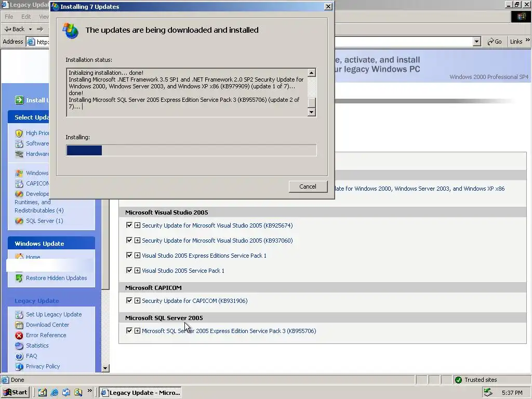Screen dimensions: 532x399
Task: Expand quick launch overflow chevron
Action: [89, 391]
